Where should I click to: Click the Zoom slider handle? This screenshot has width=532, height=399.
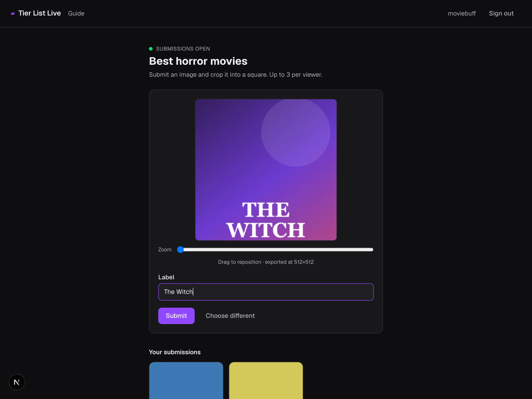point(180,250)
